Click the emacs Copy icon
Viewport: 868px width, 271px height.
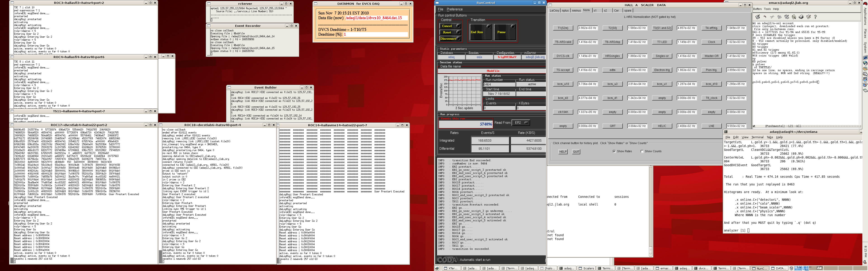[779, 17]
